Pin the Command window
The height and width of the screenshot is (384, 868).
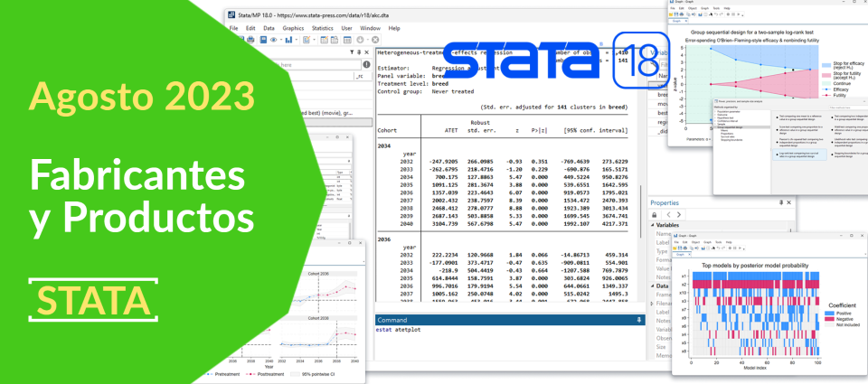(x=639, y=320)
